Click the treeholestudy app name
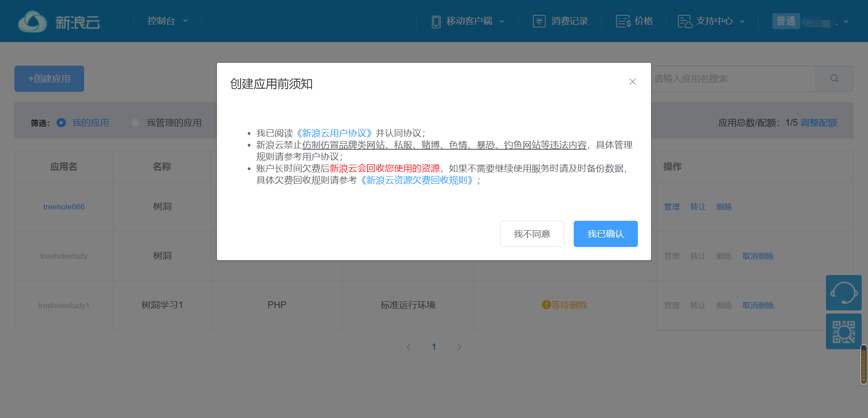The width and height of the screenshot is (868, 418). [64, 256]
